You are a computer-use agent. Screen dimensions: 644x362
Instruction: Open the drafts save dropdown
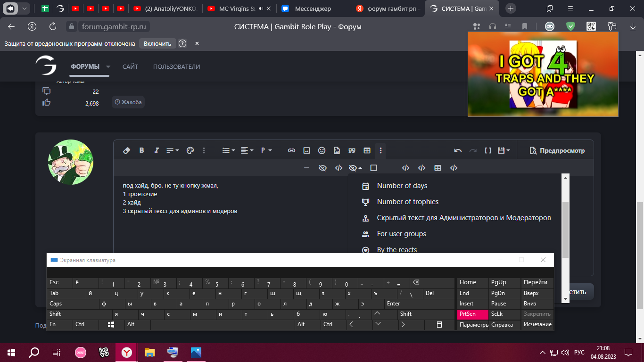tap(504, 150)
